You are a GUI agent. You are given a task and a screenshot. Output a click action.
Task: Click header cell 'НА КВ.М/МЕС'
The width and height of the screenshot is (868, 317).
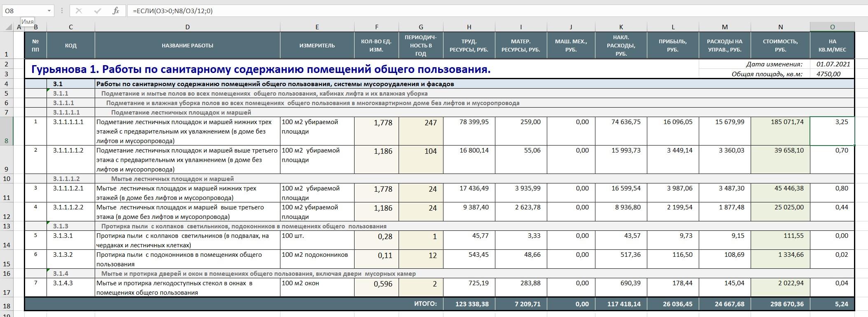(832, 45)
